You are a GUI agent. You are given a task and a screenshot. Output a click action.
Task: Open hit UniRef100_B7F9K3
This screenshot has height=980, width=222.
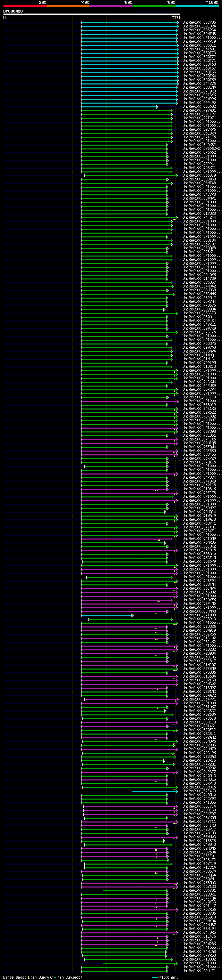[x=199, y=91]
